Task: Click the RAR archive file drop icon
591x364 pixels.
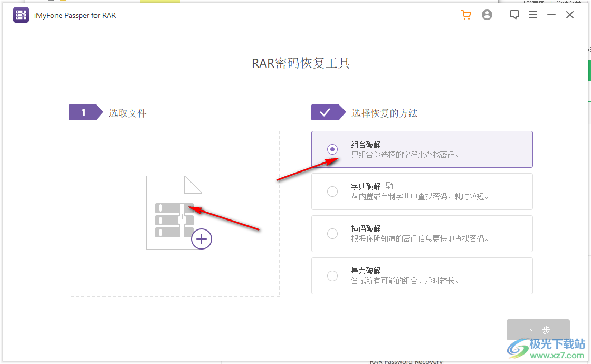Action: (x=174, y=213)
